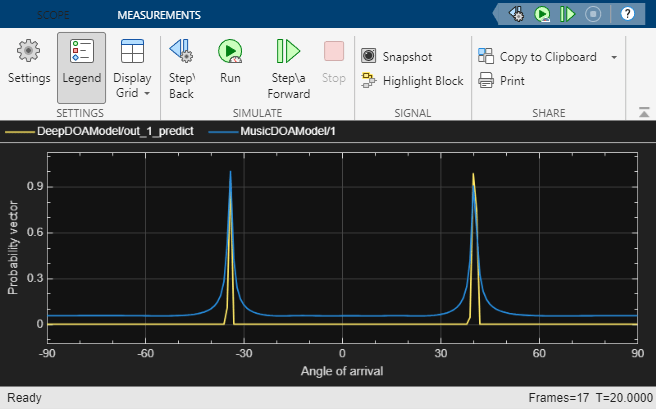This screenshot has width=656, height=409.
Task: Take a Snapshot of the scope
Action: (397, 57)
